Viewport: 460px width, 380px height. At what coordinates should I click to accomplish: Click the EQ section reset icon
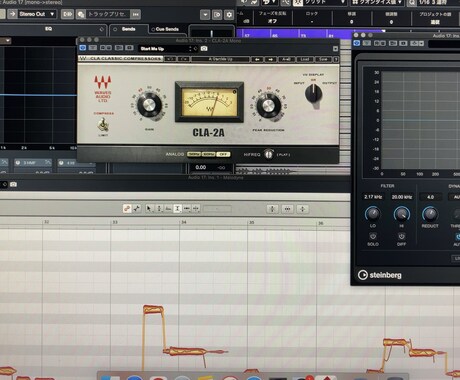tap(101, 29)
